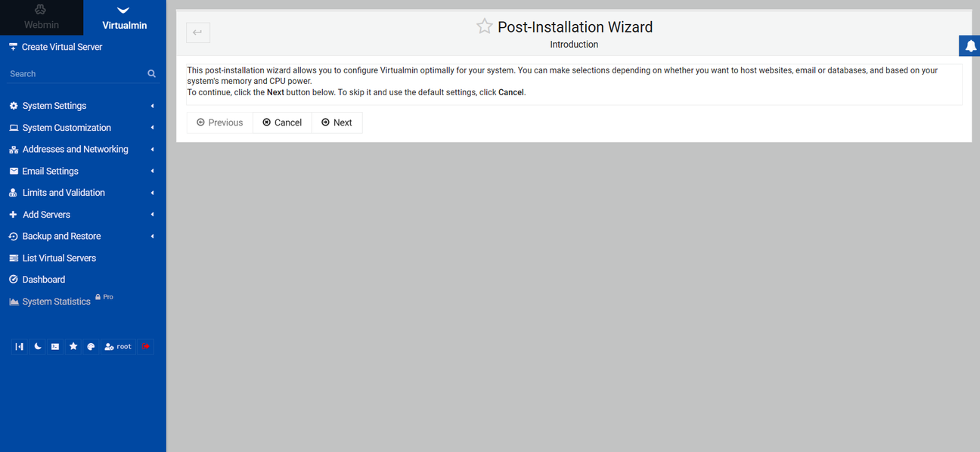Viewport: 980px width, 452px height.
Task: Open the root user account button
Action: (x=118, y=347)
